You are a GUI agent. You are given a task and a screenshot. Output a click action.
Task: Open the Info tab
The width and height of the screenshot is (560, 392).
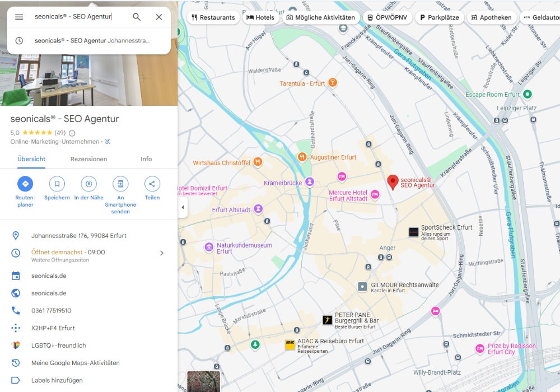tap(146, 159)
